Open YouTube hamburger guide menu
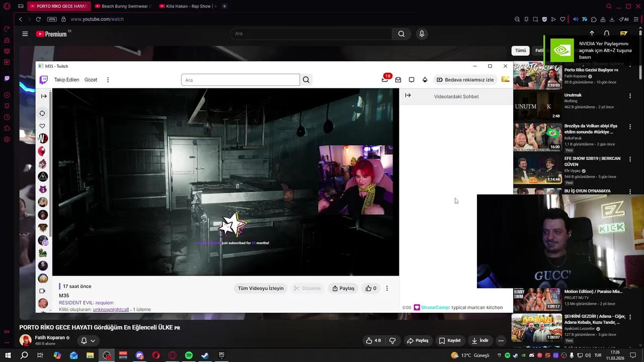Screen dimensions: 644x362 coord(25,34)
